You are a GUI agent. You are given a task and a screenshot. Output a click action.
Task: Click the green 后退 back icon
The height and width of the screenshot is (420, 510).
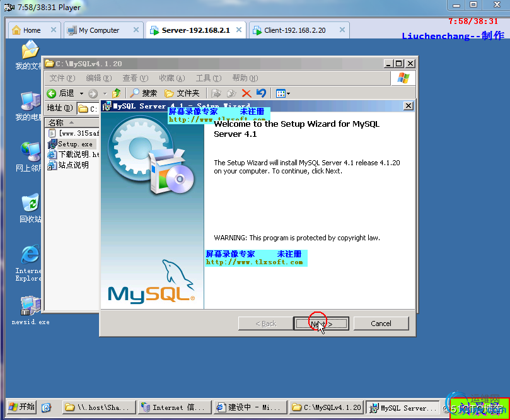point(52,94)
